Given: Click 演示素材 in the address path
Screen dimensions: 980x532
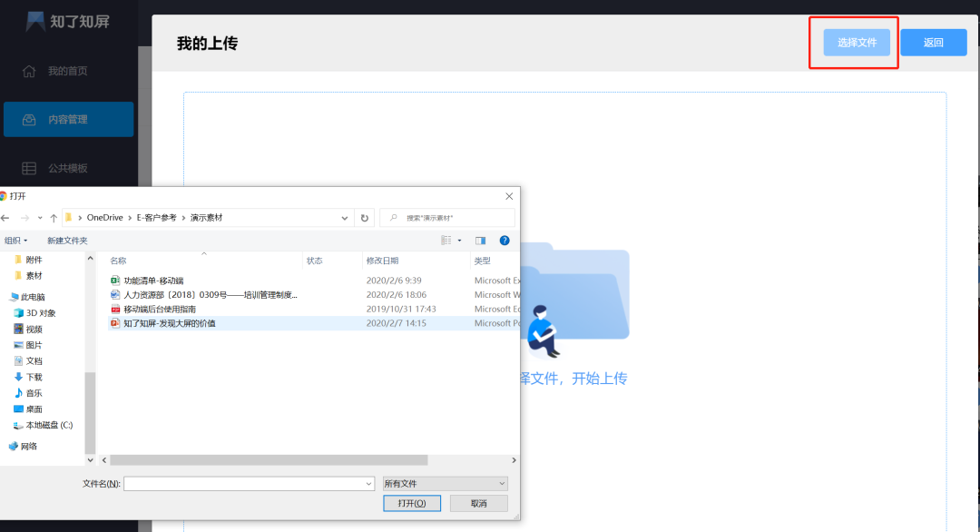Looking at the screenshot, I should pos(206,218).
